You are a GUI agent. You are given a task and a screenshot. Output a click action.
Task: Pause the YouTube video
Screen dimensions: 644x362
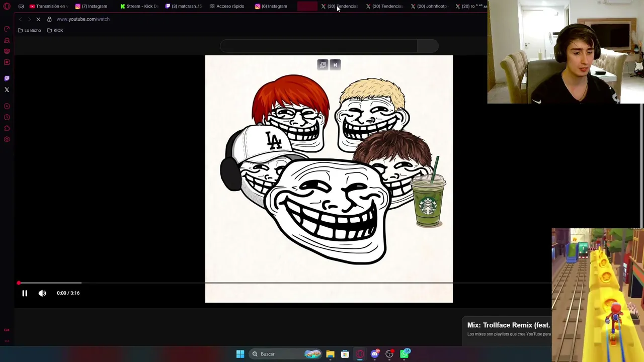25,293
